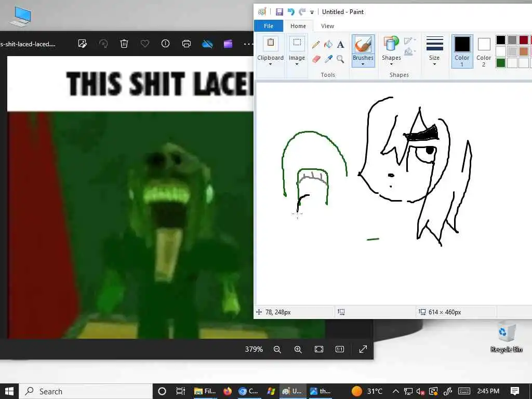Screen dimensions: 532x399
Task: Expand the Shapes dropdown arrow
Action: point(391,64)
